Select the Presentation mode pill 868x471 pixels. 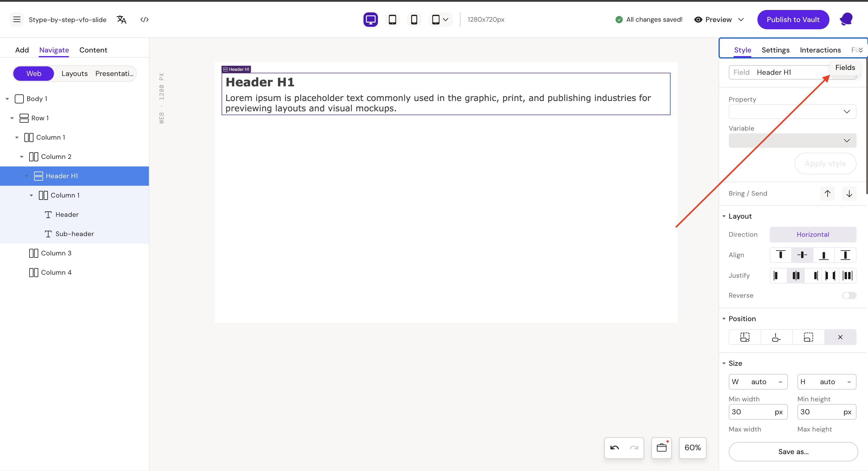[115, 74]
